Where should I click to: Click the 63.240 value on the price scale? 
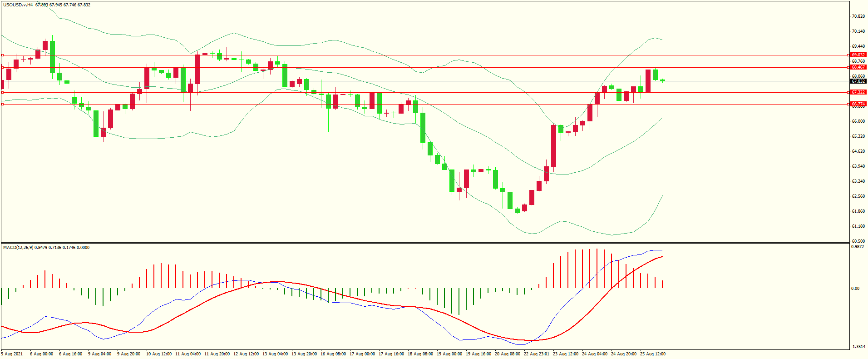(858, 181)
